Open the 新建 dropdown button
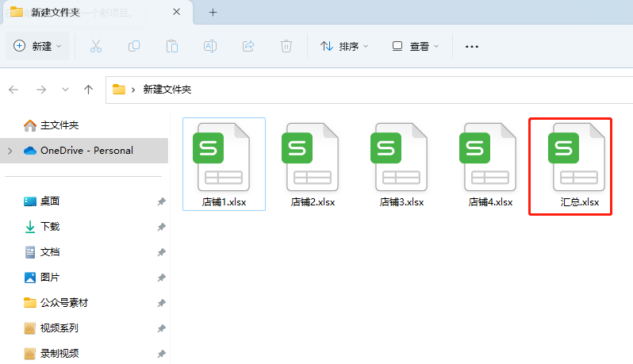The height and width of the screenshot is (364, 633). tap(37, 46)
